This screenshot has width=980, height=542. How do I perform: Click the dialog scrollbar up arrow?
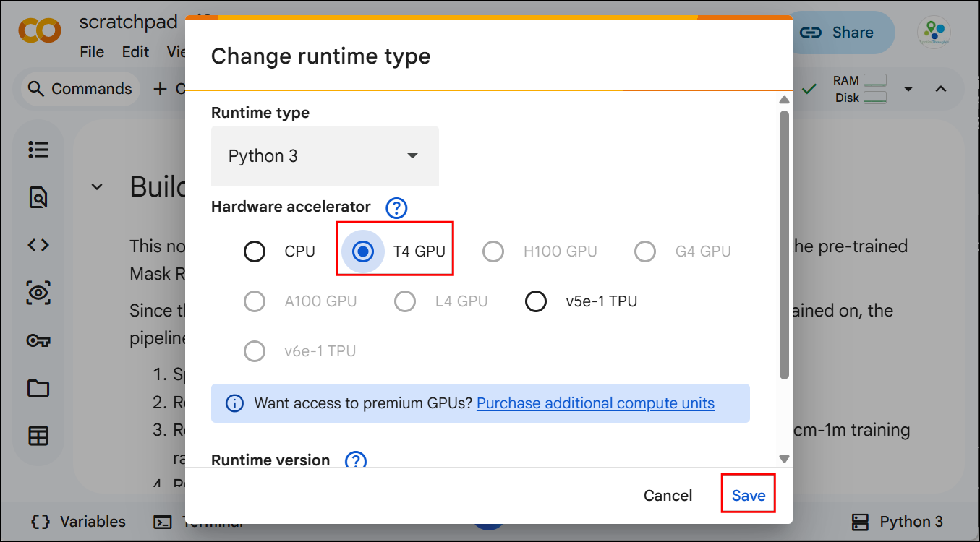(x=784, y=100)
